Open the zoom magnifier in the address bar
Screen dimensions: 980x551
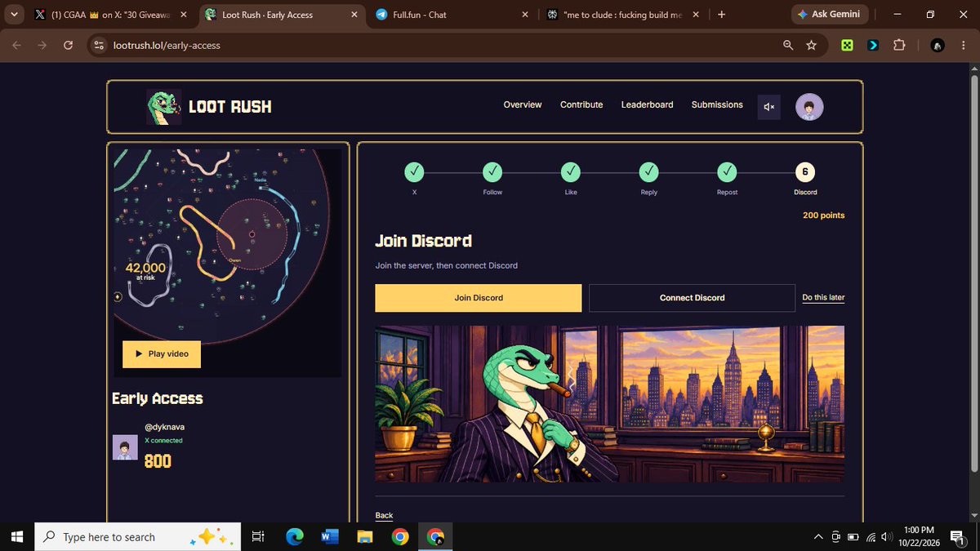(788, 46)
